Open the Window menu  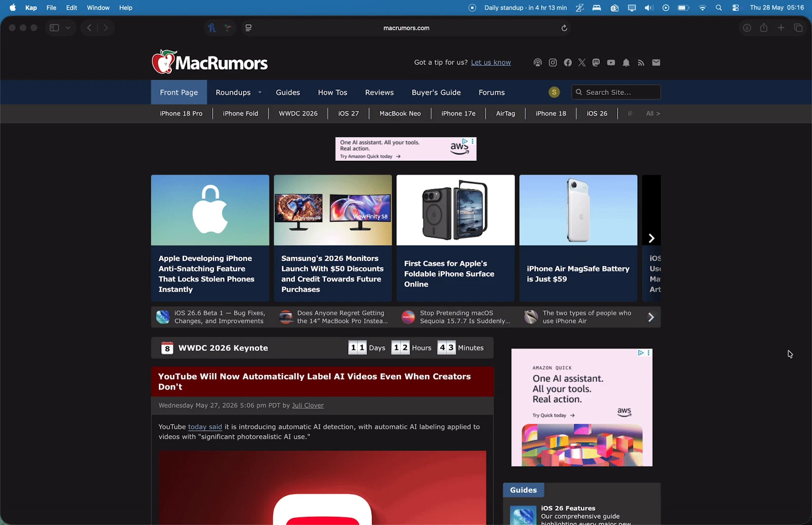pos(98,8)
